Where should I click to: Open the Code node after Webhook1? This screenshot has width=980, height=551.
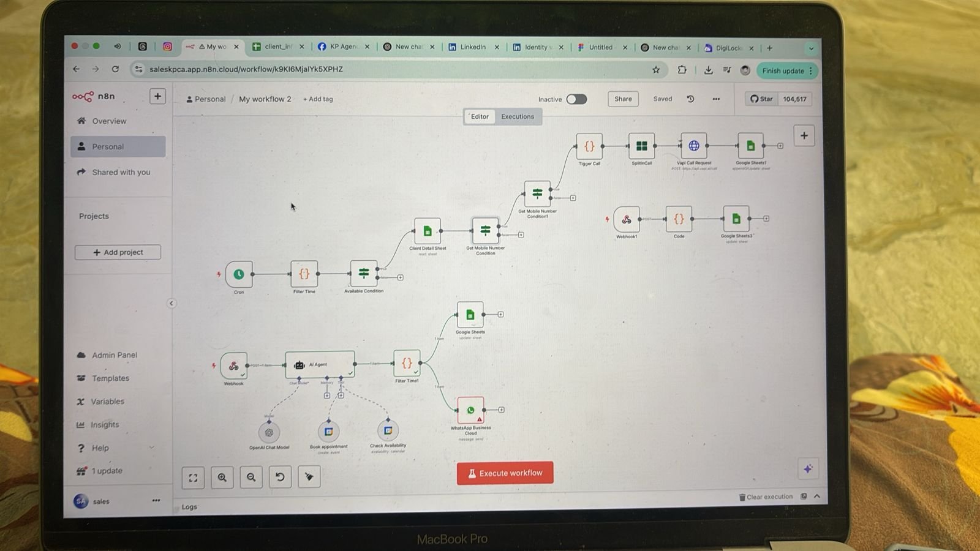pos(679,219)
